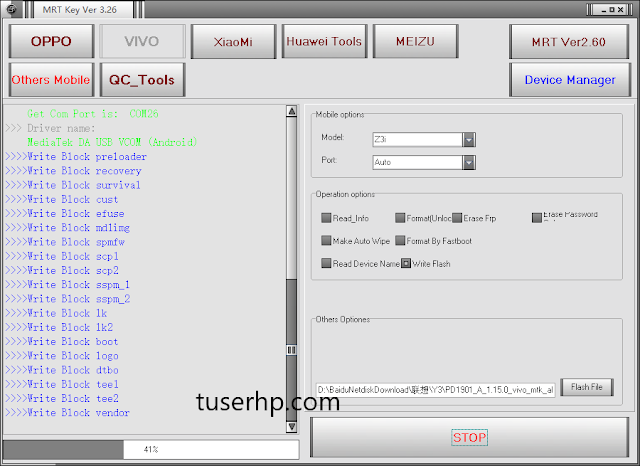This screenshot has width=640, height=466.
Task: Uncheck the Write Flash checkbox
Action: point(406,264)
